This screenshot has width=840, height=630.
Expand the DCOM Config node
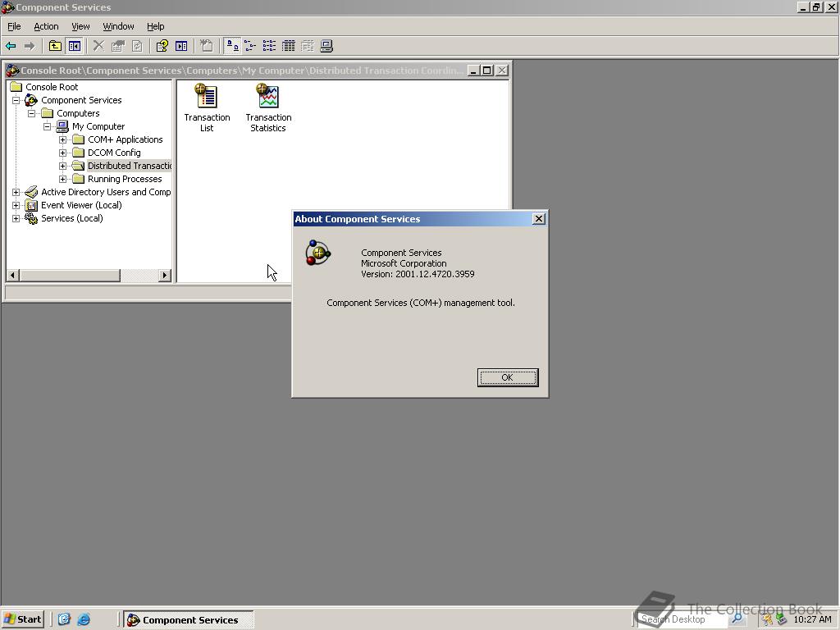[x=62, y=153]
